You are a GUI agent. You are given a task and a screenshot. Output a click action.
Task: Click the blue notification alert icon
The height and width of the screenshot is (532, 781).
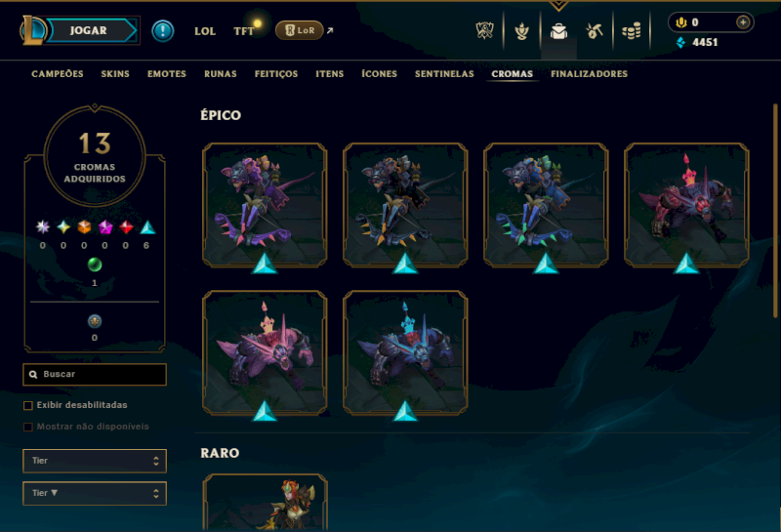(x=163, y=31)
